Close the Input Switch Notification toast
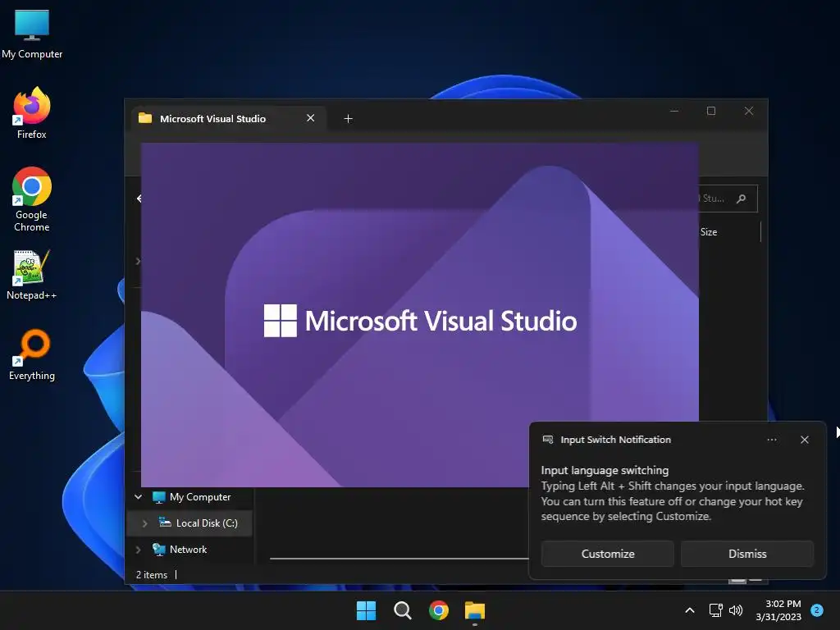This screenshot has width=840, height=630. click(804, 440)
